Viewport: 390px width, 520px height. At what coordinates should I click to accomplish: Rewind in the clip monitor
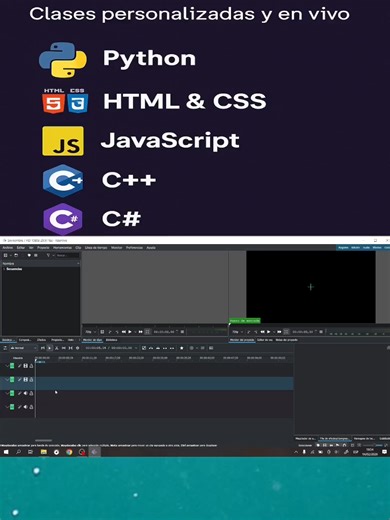point(124,332)
